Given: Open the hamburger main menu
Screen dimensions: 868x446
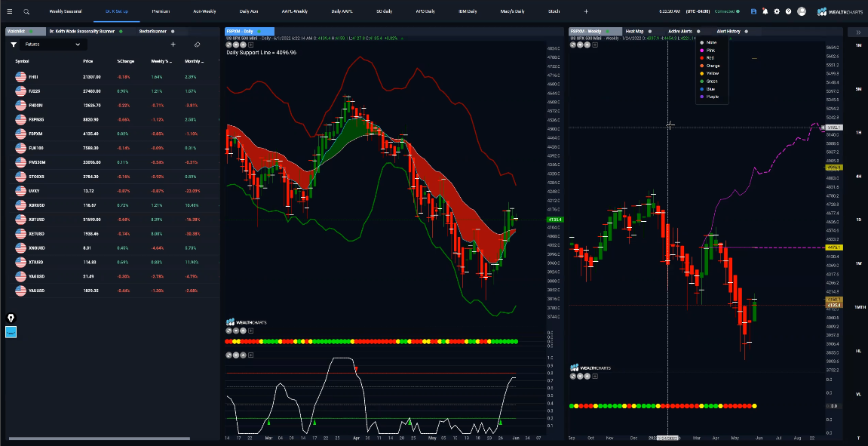Looking at the screenshot, I should [9, 11].
